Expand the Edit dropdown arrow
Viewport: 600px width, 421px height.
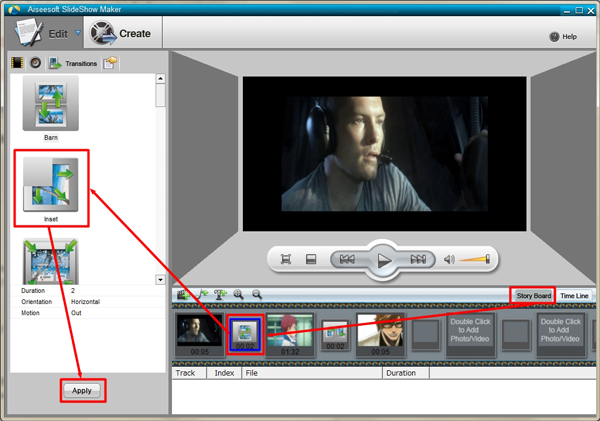(x=77, y=33)
